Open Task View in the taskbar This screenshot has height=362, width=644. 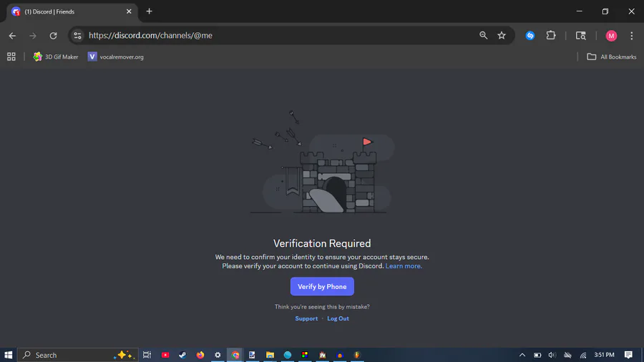click(147, 355)
